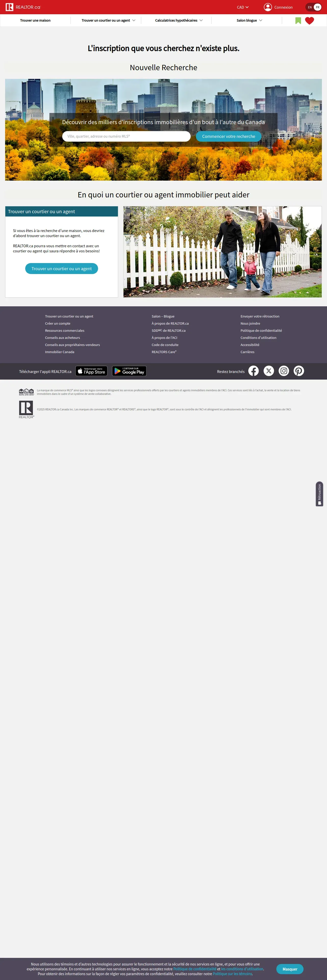Open Immobilier Canada footer link
The height and width of the screenshot is (980, 327).
tap(59, 352)
